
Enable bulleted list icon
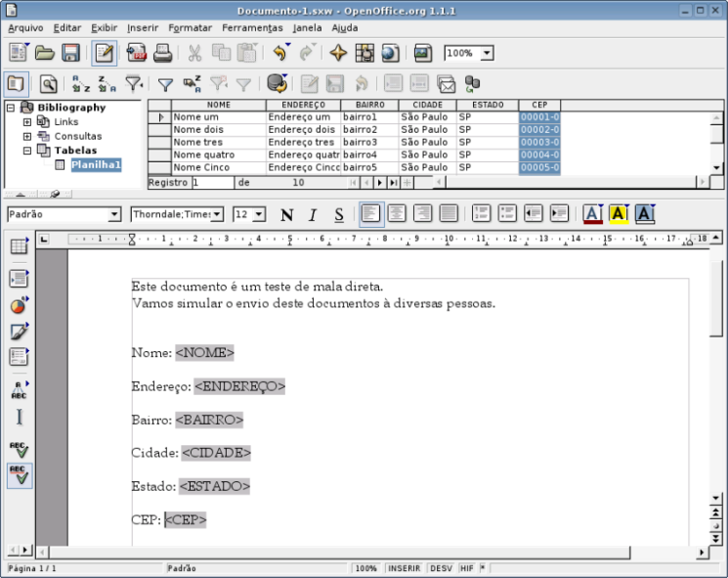click(x=507, y=214)
